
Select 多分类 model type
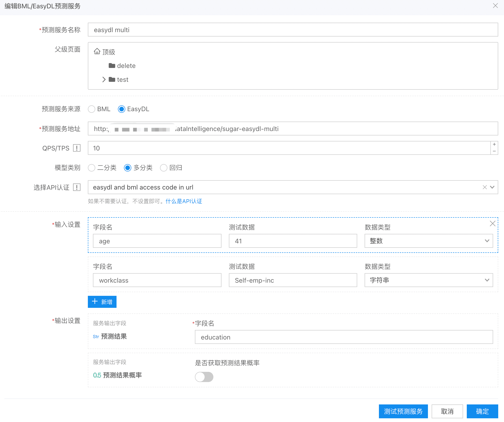pos(127,168)
